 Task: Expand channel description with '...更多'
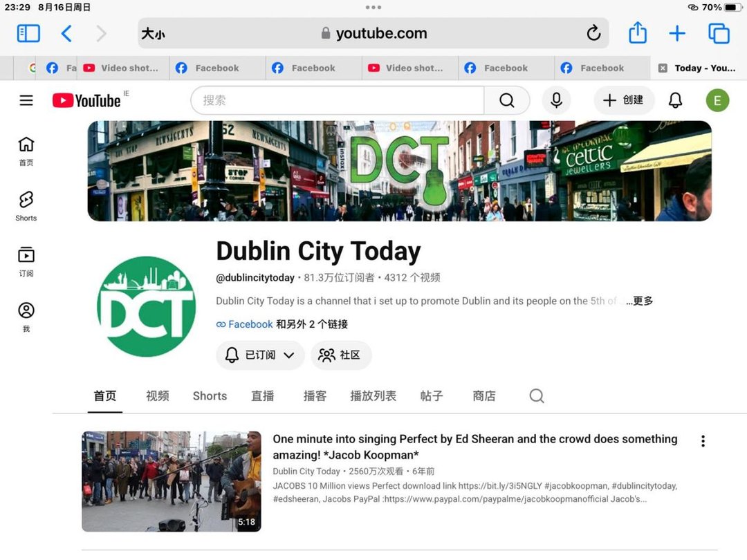pos(639,301)
